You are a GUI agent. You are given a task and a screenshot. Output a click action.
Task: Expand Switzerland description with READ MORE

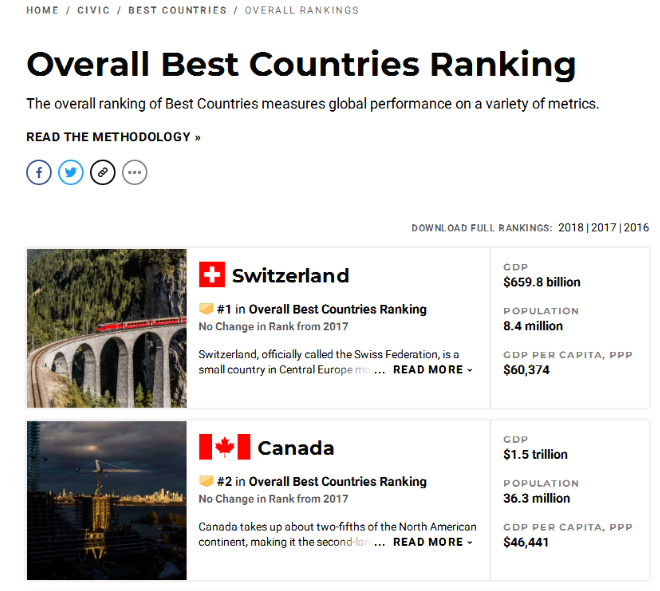(433, 370)
